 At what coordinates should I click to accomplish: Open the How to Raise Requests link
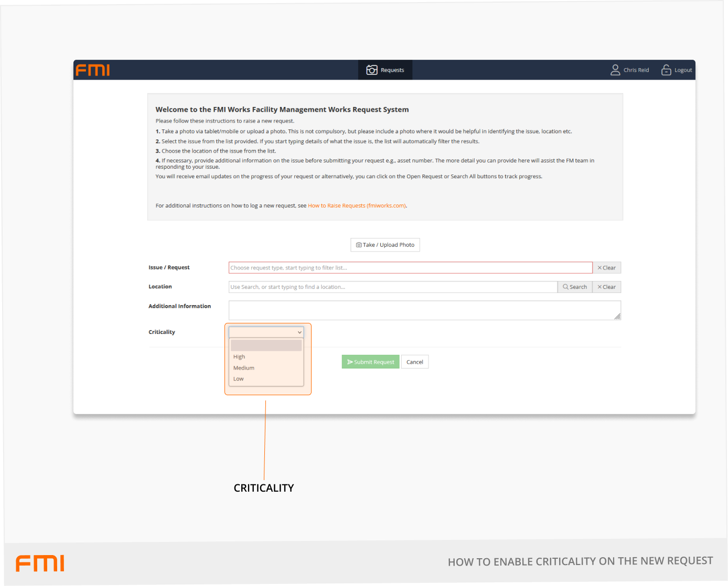click(357, 205)
